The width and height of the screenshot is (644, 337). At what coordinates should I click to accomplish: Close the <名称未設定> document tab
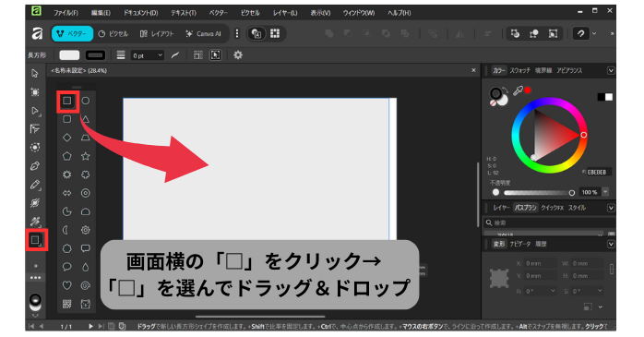point(473,71)
